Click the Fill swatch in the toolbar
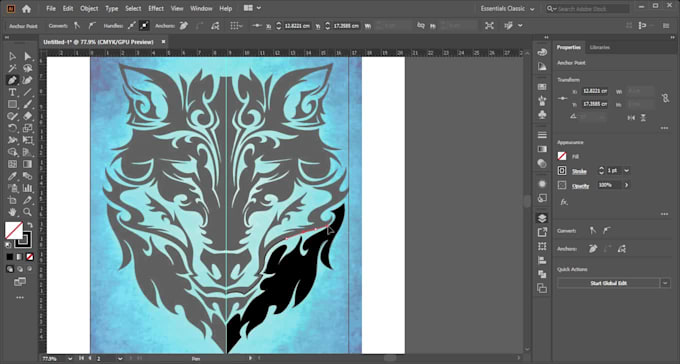 pos(13,230)
